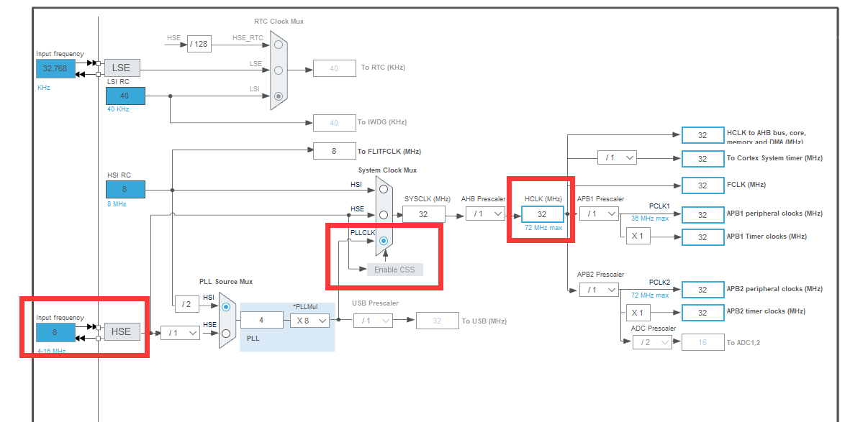Open the APB1 Prescaler dropdown
868x422 pixels.
[x=600, y=214]
